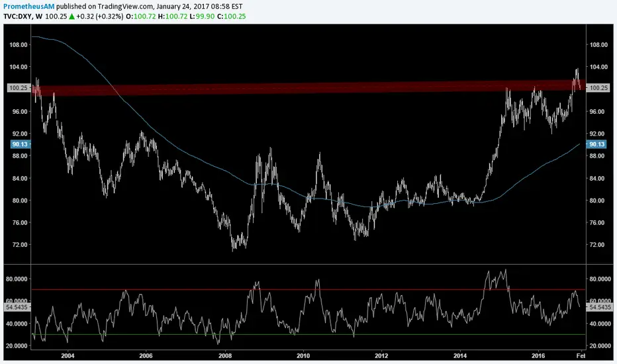Click the 2014 label on the time axis
Image resolution: width=617 pixels, height=364 pixels.
tap(460, 356)
